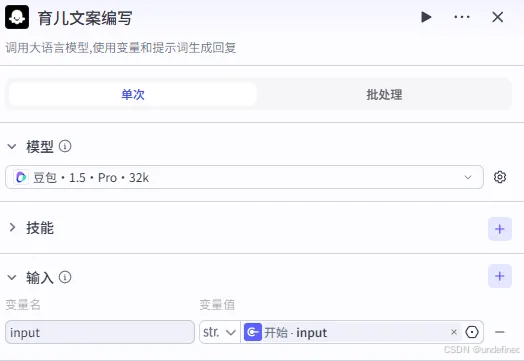Click the 调用大语言模型 description text
The width and height of the screenshot is (524, 361).
click(121, 48)
